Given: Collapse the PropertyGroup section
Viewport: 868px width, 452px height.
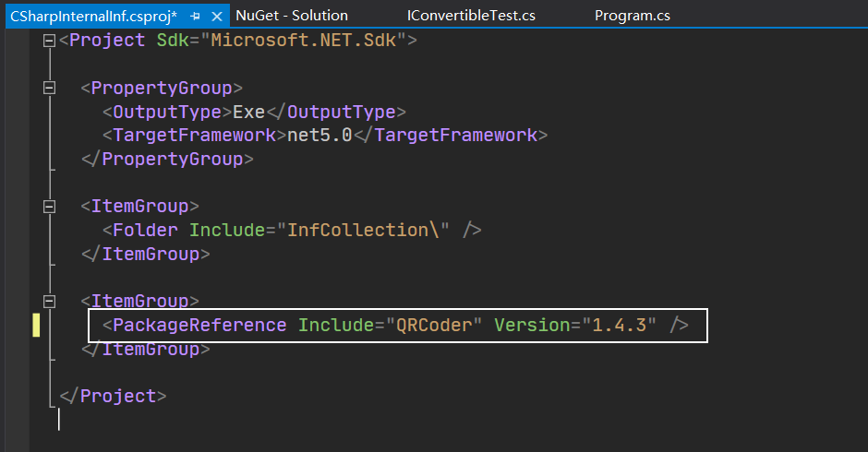Looking at the screenshot, I should pos(49,88).
